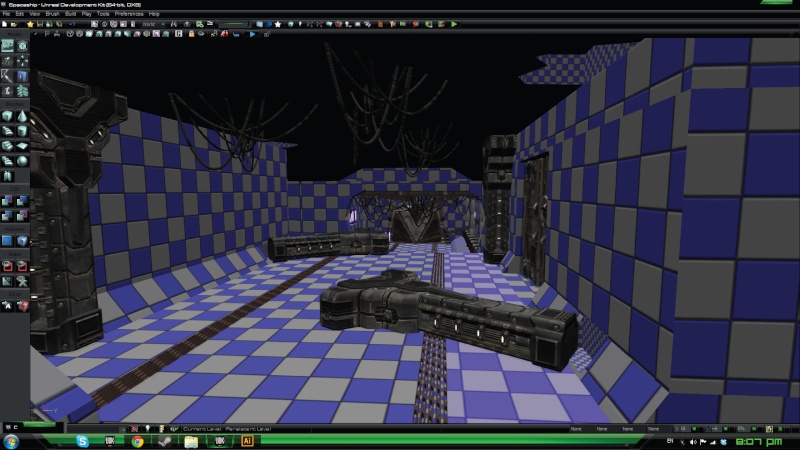Choose the Curved staircase brush
Screen dimensions: 800x450
point(7,131)
